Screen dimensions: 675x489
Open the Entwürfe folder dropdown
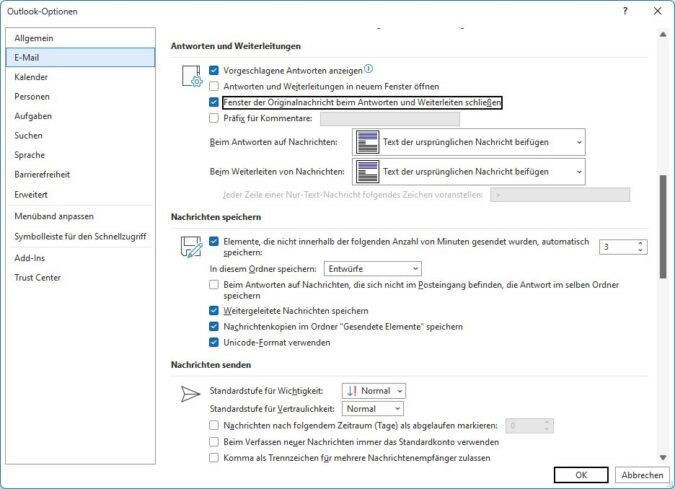pos(373,269)
